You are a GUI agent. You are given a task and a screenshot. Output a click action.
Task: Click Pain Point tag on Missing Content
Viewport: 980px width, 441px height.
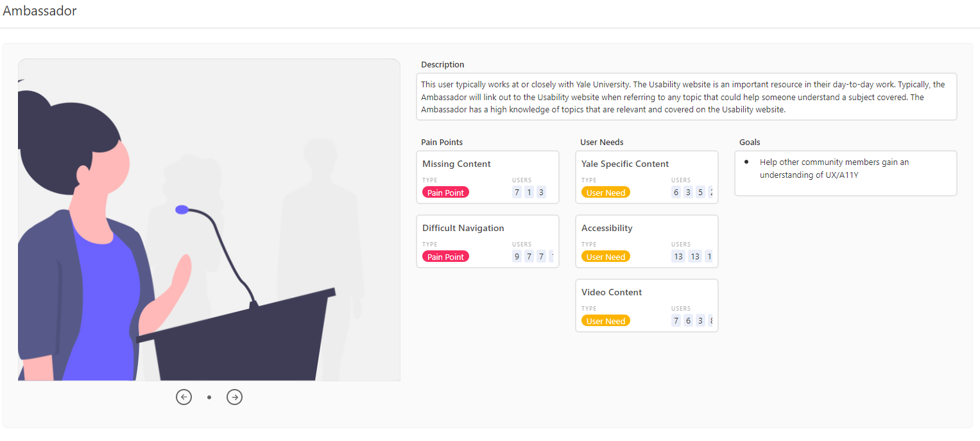click(x=445, y=193)
